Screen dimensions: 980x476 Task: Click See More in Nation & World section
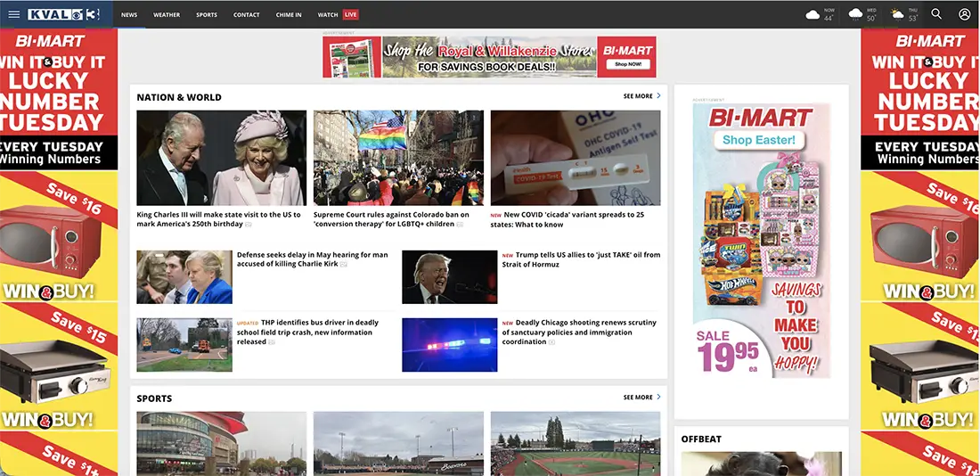(638, 96)
